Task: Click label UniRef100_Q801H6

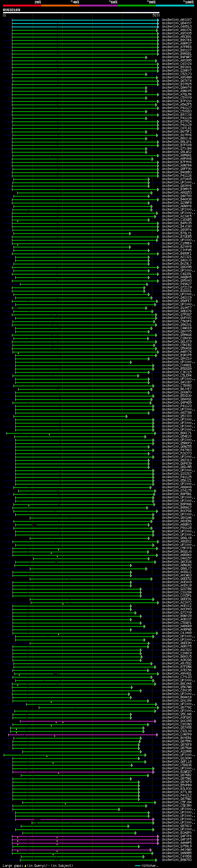Action: click(x=176, y=518)
